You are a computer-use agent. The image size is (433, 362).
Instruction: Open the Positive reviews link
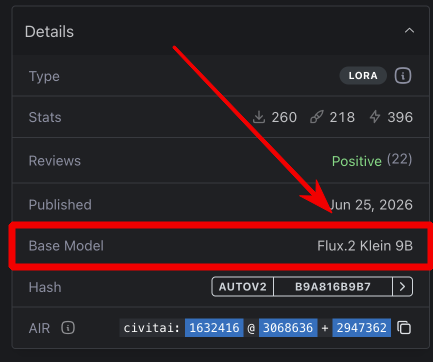[x=357, y=161]
